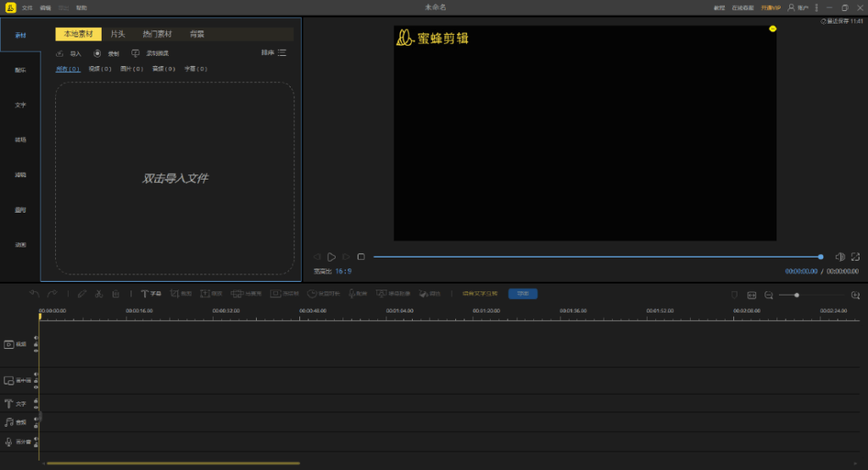Viewport: 868px width, 470px height.
Task: Open the 排序 sort dropdown
Action: tap(274, 53)
